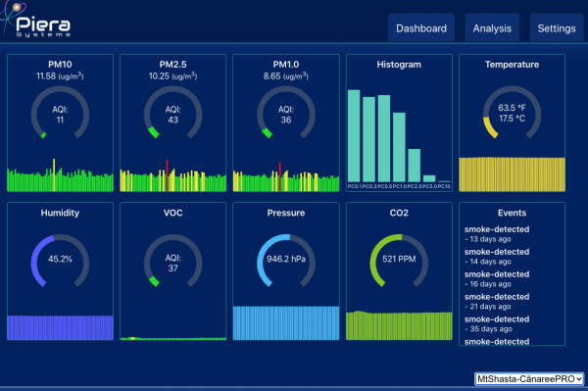
Task: Click the red spike in PM2.5 history chart
Action: [x=167, y=175]
